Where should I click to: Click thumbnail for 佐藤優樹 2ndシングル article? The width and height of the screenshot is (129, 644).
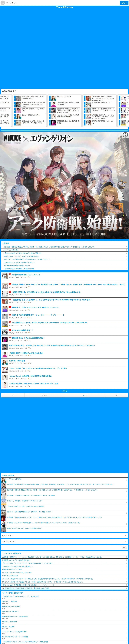click(x=5, y=339)
